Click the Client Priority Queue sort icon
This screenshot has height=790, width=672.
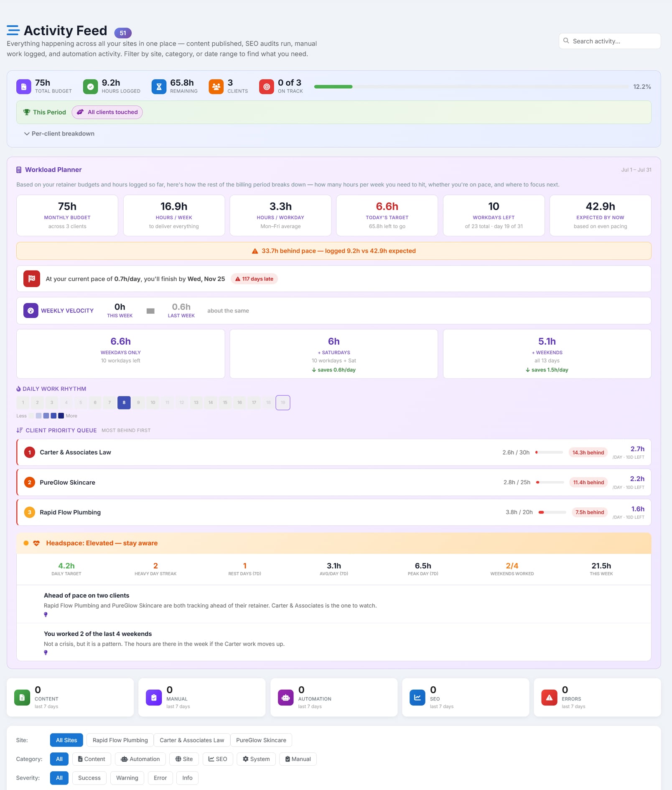point(19,430)
